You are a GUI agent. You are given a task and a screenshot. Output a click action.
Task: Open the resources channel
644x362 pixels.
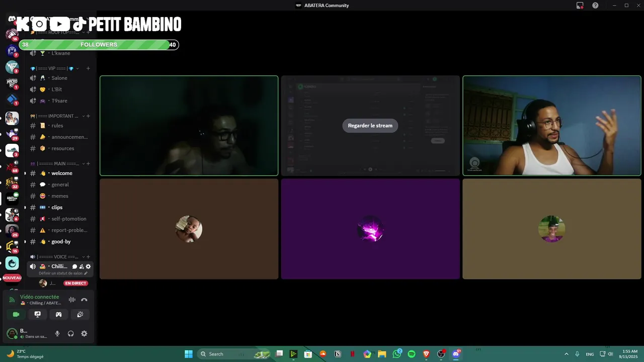coord(60,148)
